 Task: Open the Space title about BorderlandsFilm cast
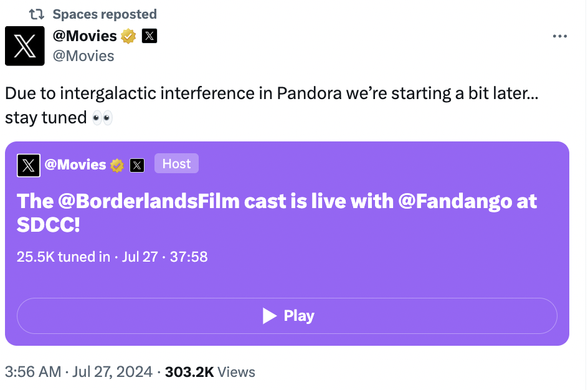coord(277,212)
